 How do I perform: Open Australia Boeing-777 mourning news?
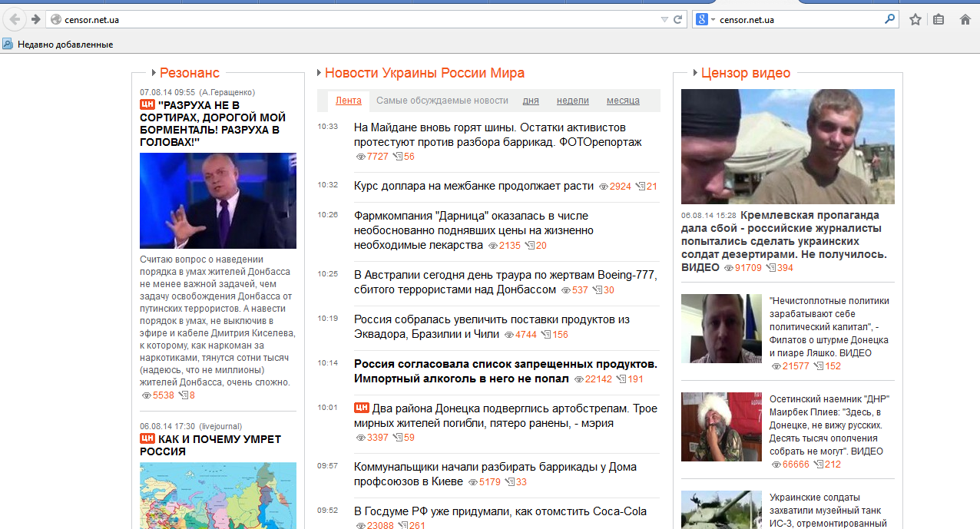click(x=505, y=282)
